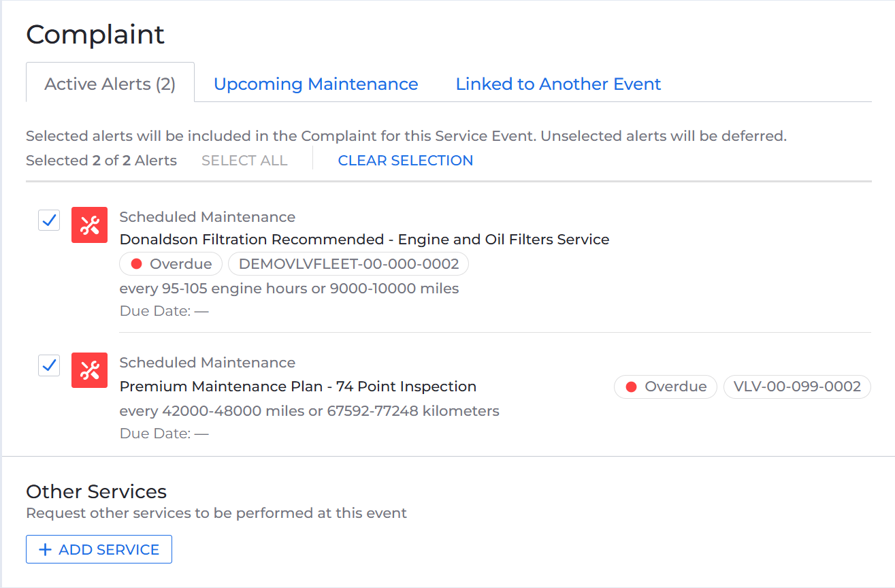
Task: Click the Scheduled Maintenance icon for the 74 Point Inspection
Action: tap(89, 370)
